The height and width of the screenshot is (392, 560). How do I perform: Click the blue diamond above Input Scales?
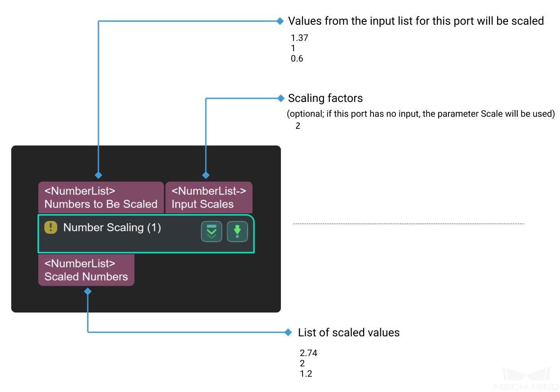pos(206,175)
